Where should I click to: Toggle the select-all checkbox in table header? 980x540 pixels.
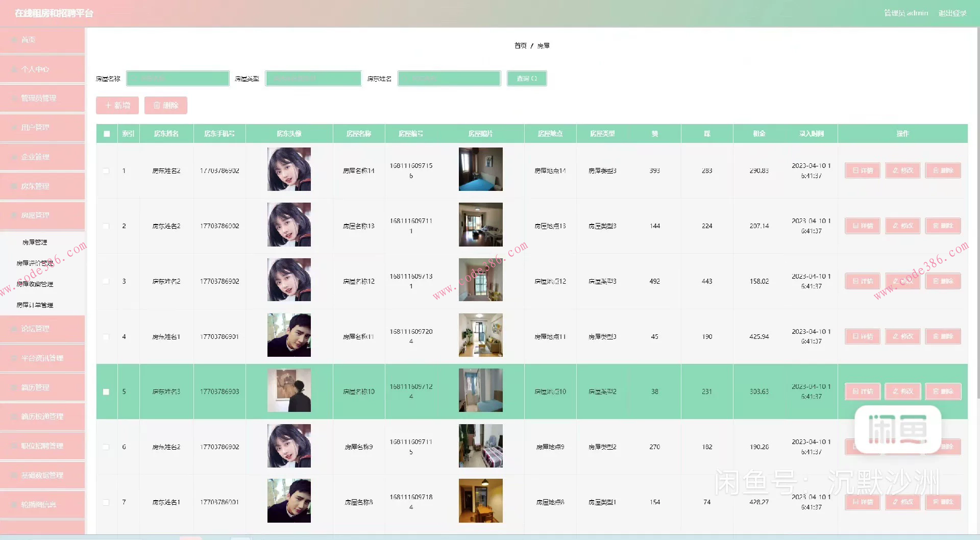pyautogui.click(x=107, y=134)
